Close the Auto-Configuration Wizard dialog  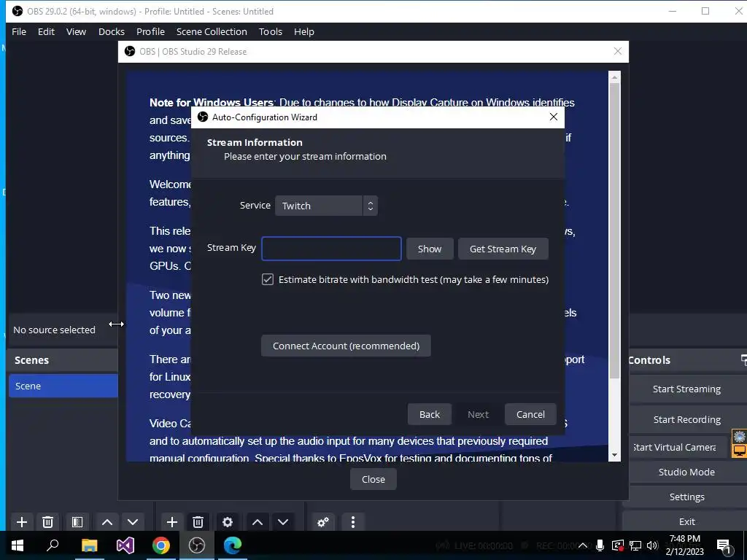point(553,117)
